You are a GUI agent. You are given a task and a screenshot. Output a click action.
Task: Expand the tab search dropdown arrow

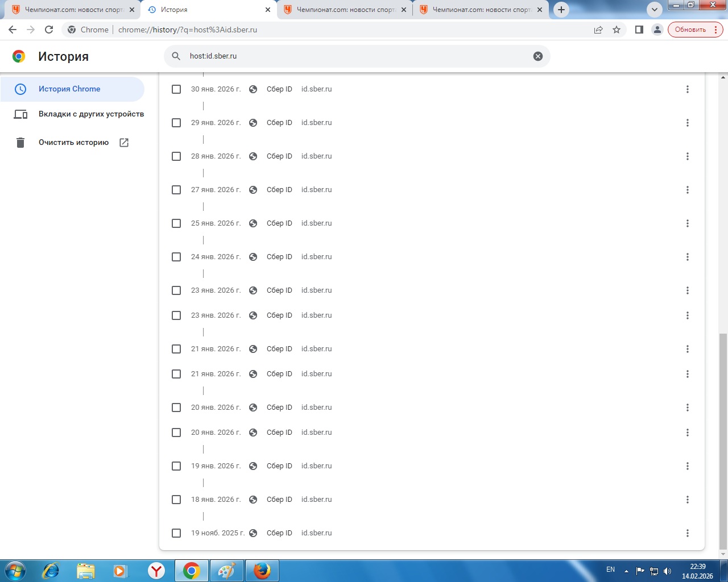(x=655, y=10)
